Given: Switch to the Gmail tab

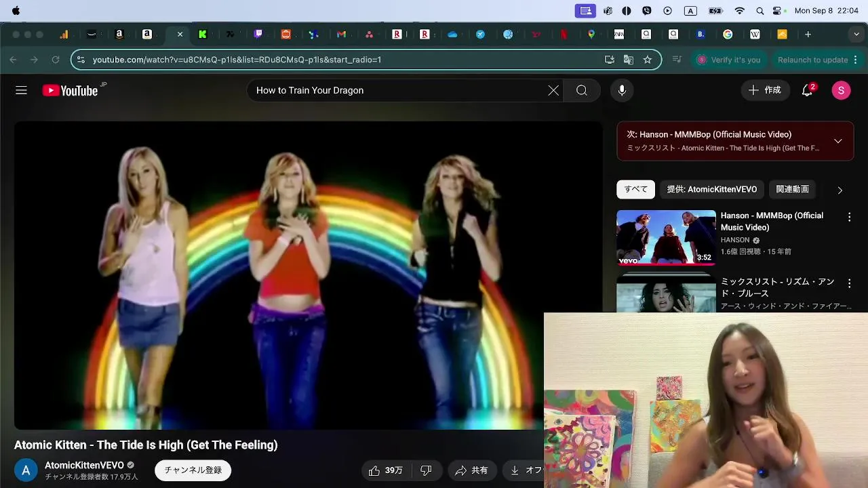Looking at the screenshot, I should [x=341, y=34].
